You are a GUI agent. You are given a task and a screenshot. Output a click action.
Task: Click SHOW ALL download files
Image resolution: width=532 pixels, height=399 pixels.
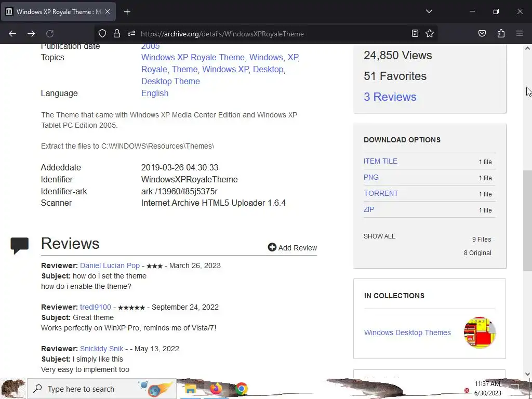point(379,236)
